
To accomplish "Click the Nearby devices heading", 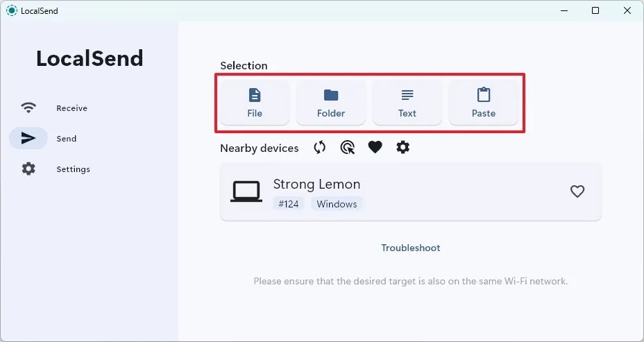I will 259,148.
